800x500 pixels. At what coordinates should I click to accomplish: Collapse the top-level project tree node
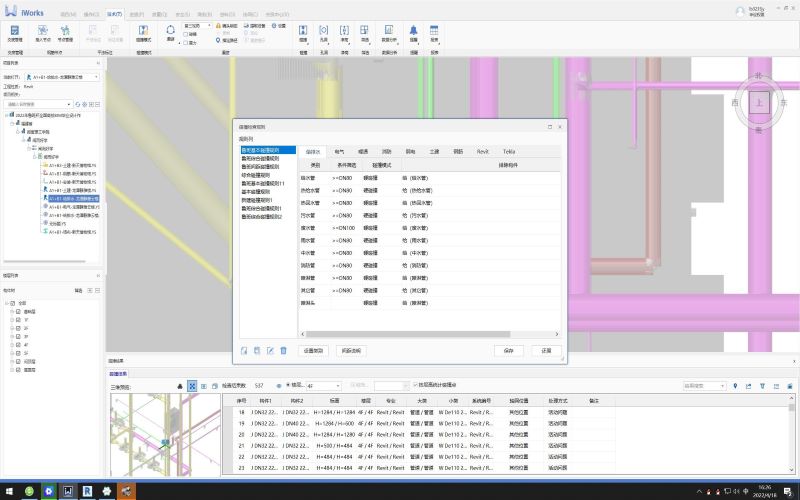click(7, 115)
